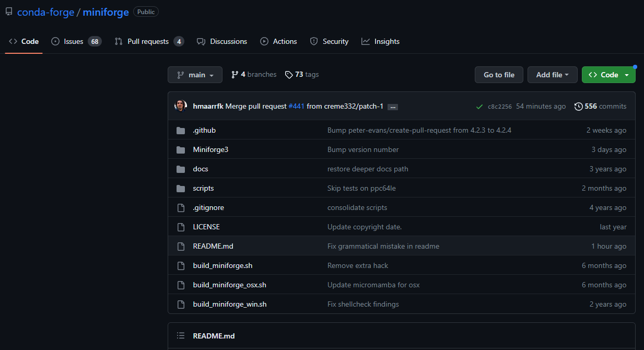View the 556 commits history
The image size is (644, 350).
tap(601, 106)
